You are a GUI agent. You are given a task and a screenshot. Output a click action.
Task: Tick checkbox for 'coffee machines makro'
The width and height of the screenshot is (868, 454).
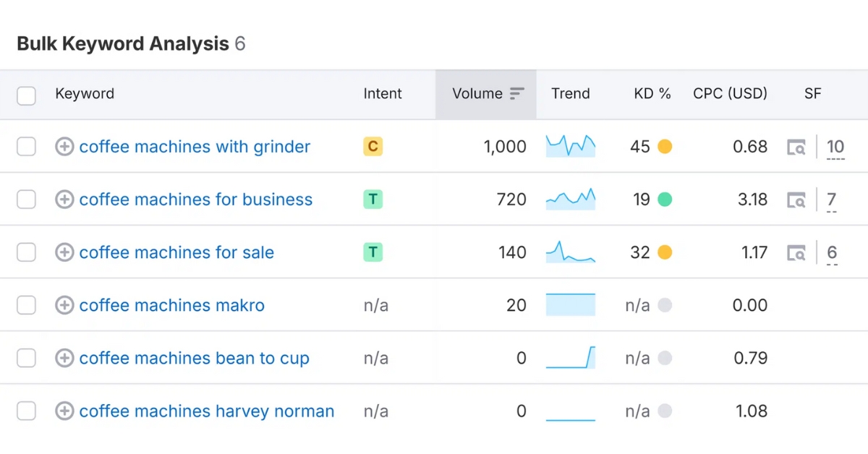pos(26,305)
